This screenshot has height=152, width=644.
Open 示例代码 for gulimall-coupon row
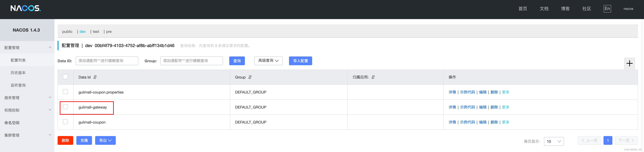(467, 122)
